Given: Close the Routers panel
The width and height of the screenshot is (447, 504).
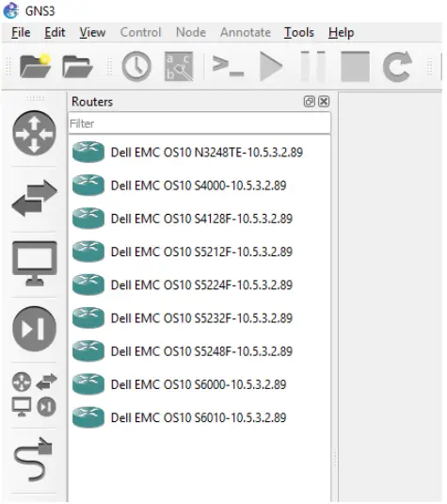Looking at the screenshot, I should pyautogui.click(x=324, y=102).
